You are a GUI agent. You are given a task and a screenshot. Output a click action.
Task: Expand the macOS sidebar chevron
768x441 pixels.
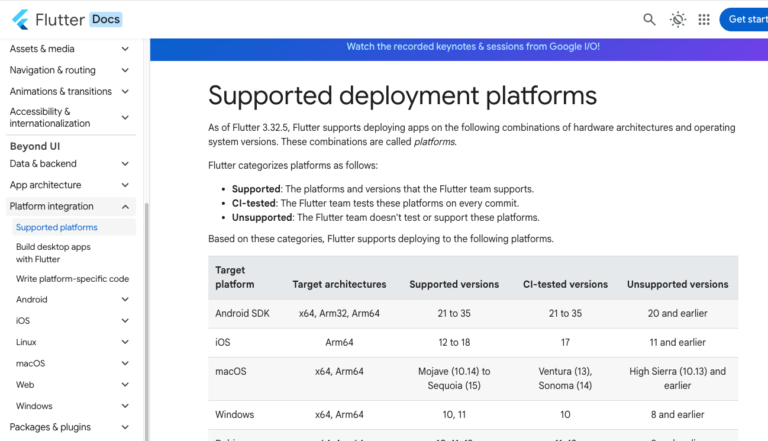125,364
